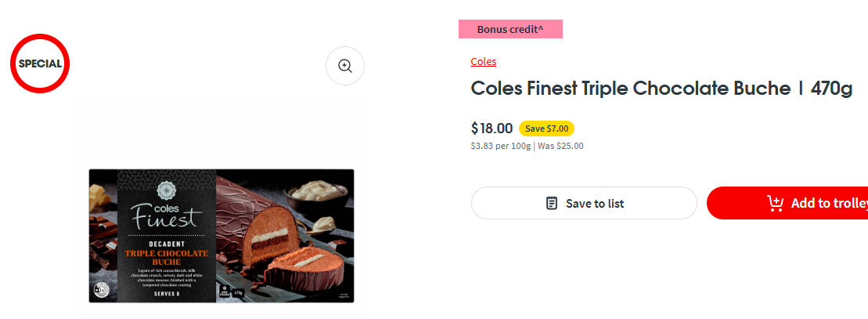Click the magnifier zoom icon on product image

click(x=345, y=66)
